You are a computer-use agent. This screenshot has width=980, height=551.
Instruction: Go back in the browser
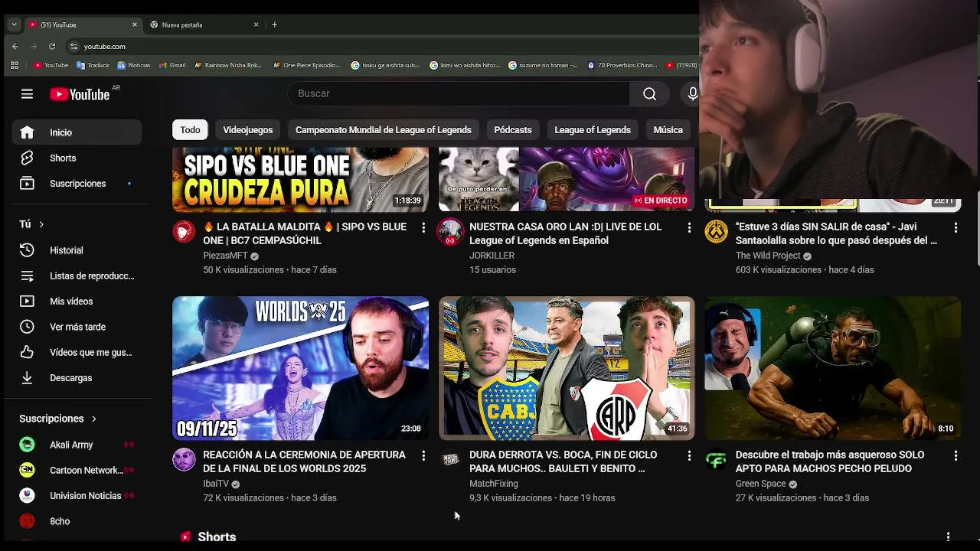[x=15, y=47]
